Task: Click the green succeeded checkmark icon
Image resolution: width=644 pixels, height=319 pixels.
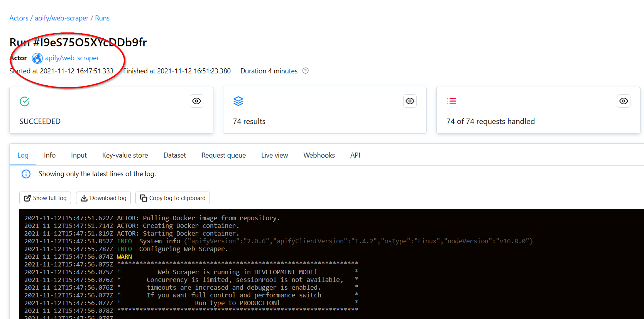Action: (x=25, y=101)
